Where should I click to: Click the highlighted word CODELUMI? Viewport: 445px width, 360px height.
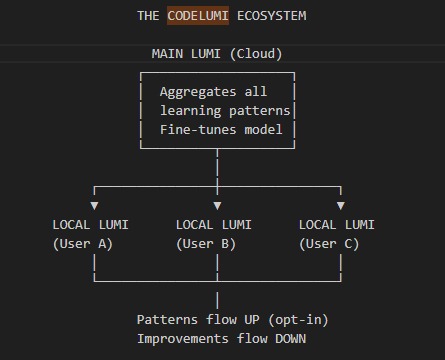pos(198,16)
